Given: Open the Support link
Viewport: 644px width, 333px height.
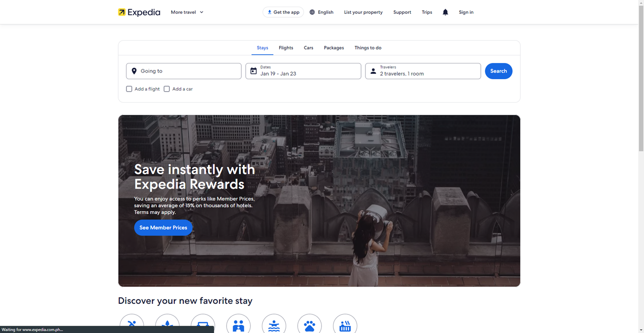Looking at the screenshot, I should point(402,12).
